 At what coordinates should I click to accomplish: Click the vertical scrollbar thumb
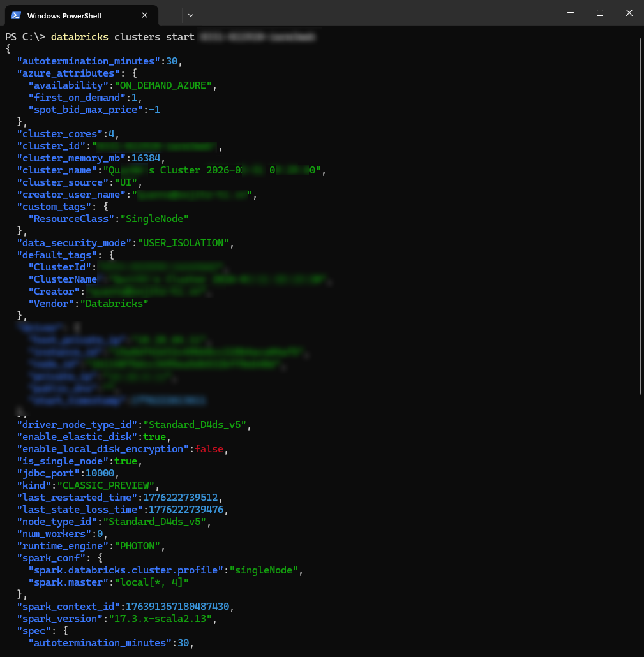640,217
